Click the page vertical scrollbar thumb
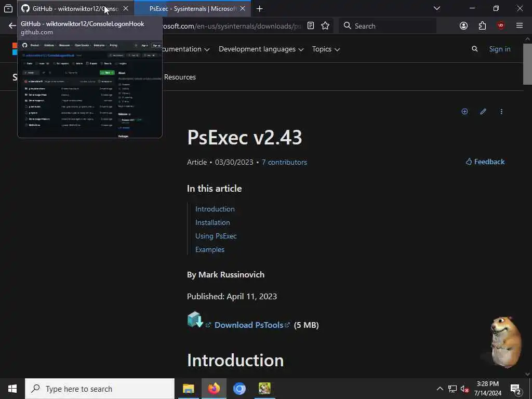 point(527,64)
